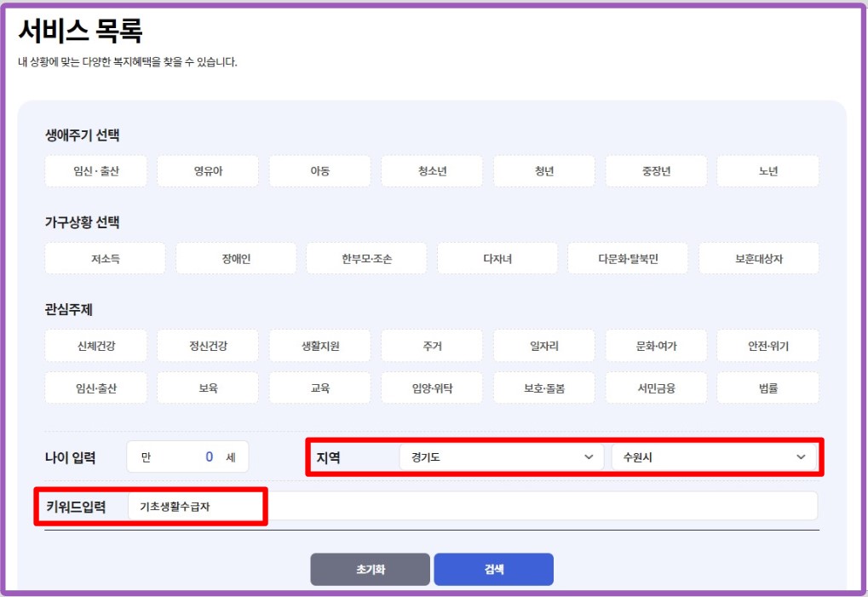Toggle the 청소년 life-cycle filter

[432, 171]
